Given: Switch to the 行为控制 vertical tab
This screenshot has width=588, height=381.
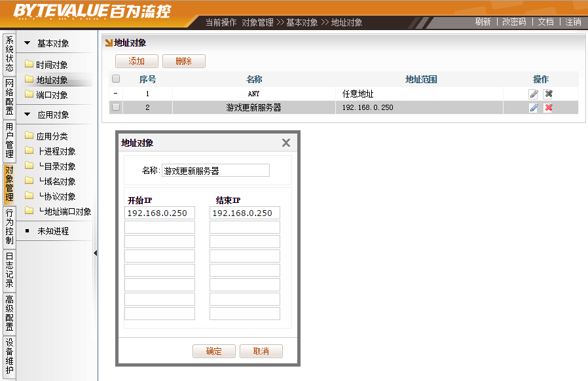Looking at the screenshot, I should (9, 226).
